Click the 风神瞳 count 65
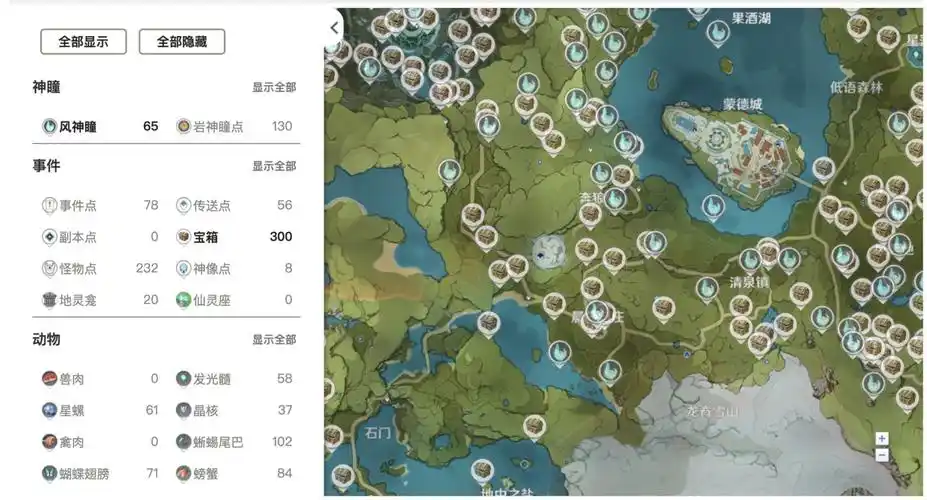 point(151,126)
